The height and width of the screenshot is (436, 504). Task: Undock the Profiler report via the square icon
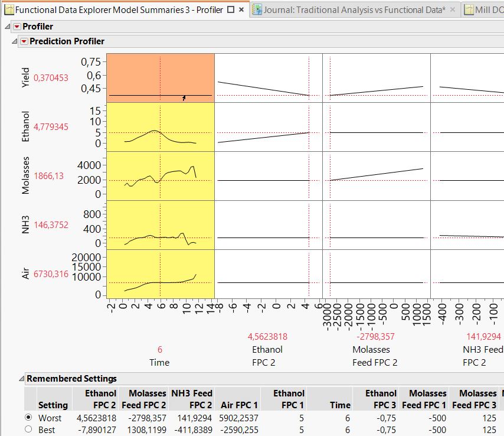click(x=230, y=10)
